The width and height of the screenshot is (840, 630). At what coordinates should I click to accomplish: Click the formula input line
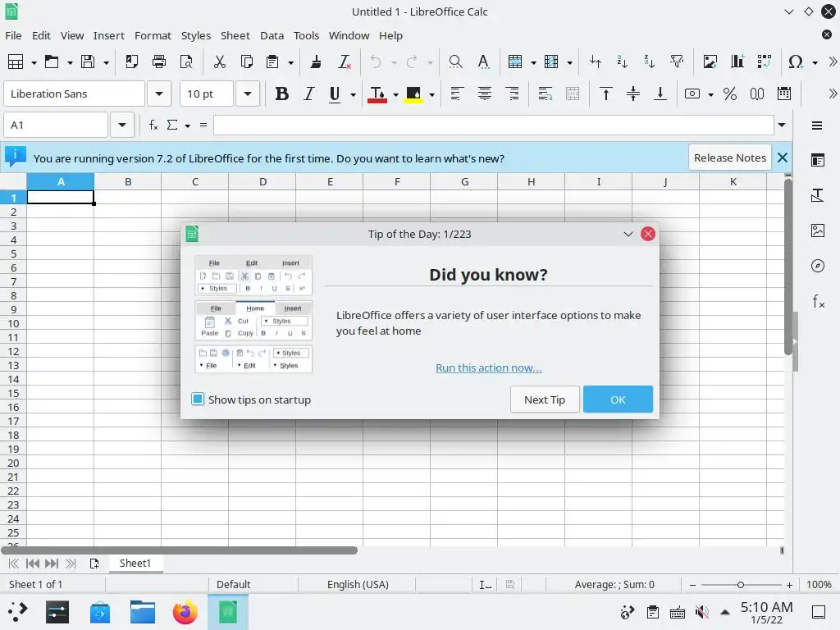pos(493,125)
